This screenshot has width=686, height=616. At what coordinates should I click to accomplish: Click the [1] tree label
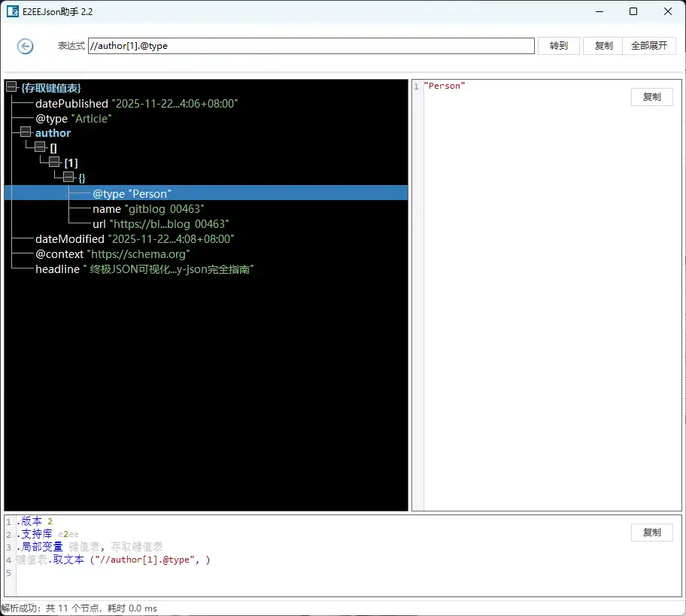[x=71, y=163]
